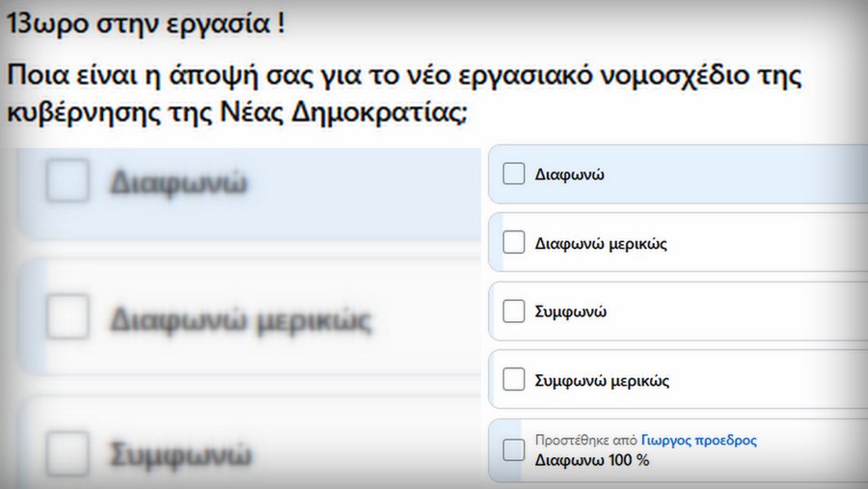The height and width of the screenshot is (489, 868).
Task: Click the poll question about εργασιακό νομοσχέδιο
Action: (404, 95)
